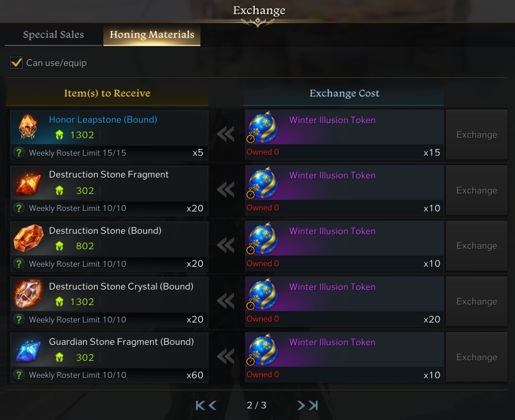Click the Destruction Stone Fragment icon
Screen dimensions: 515x420
coord(28,183)
